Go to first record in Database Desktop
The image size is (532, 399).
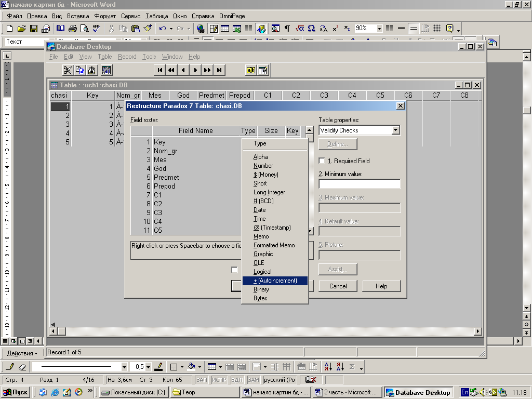coord(160,70)
